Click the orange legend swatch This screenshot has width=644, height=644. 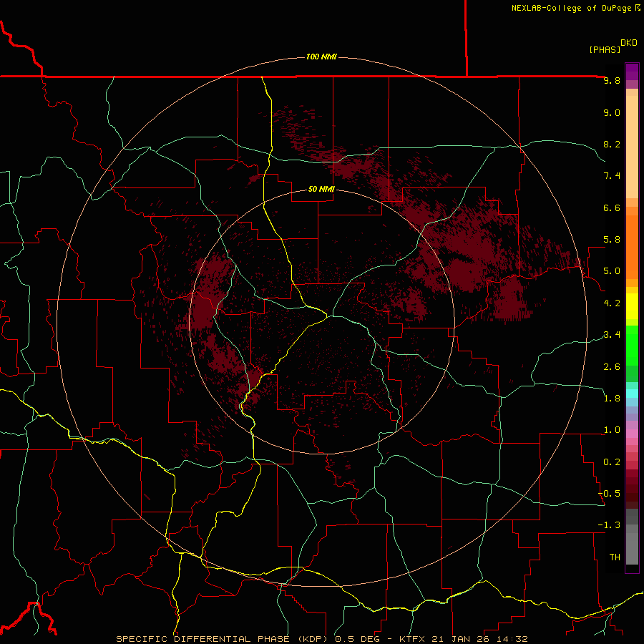[x=632, y=248]
